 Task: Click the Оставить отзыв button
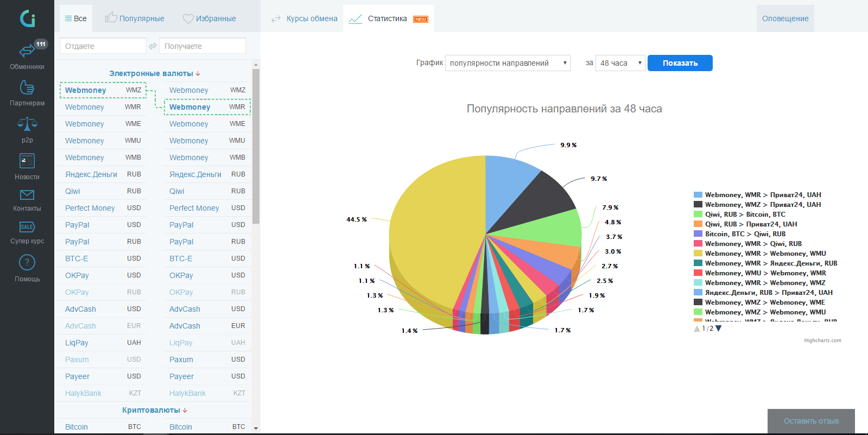point(811,421)
